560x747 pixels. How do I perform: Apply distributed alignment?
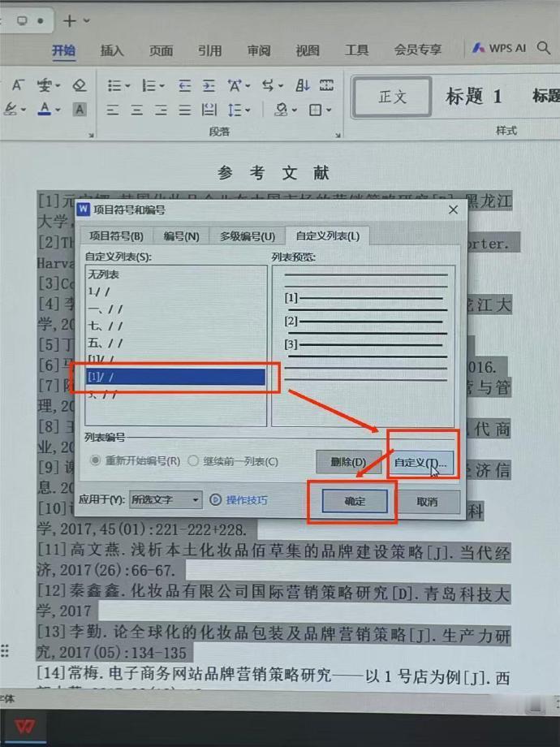click(x=209, y=110)
